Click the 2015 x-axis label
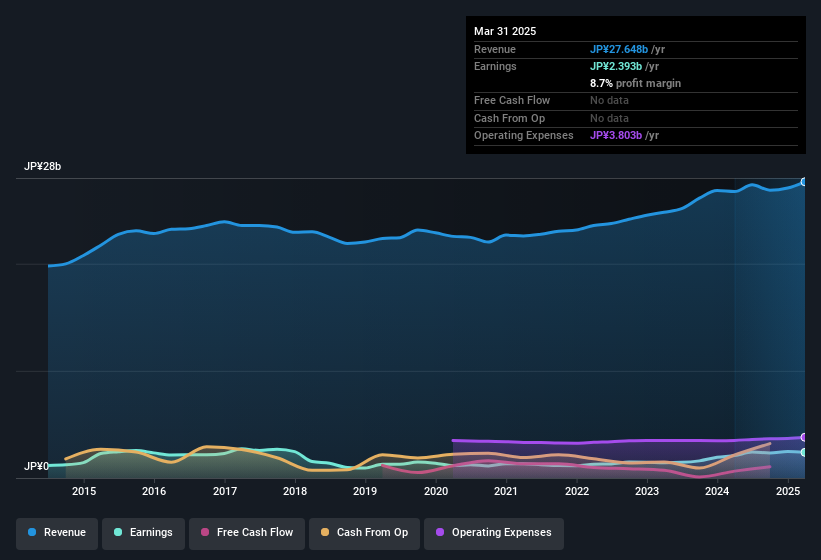The width and height of the screenshot is (821, 560). pos(84,491)
